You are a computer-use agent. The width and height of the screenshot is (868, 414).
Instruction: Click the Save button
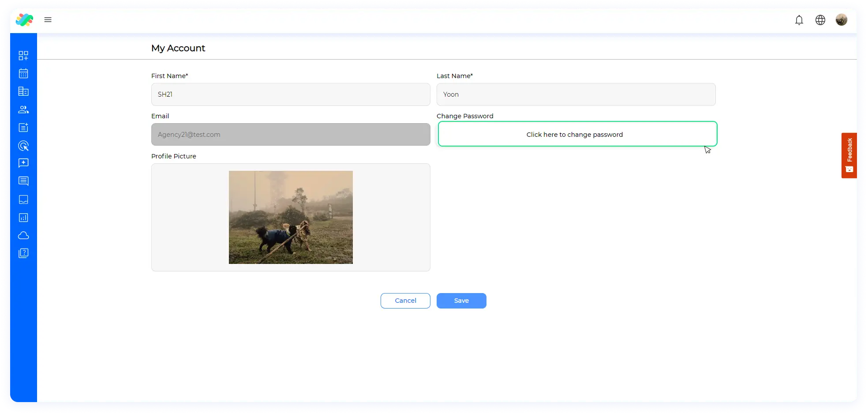click(461, 301)
